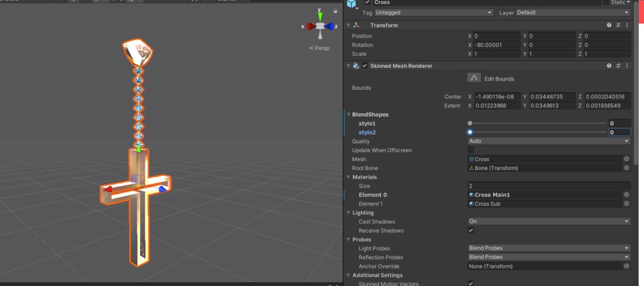
Task: Collapse the Materials section
Action: (x=348, y=177)
